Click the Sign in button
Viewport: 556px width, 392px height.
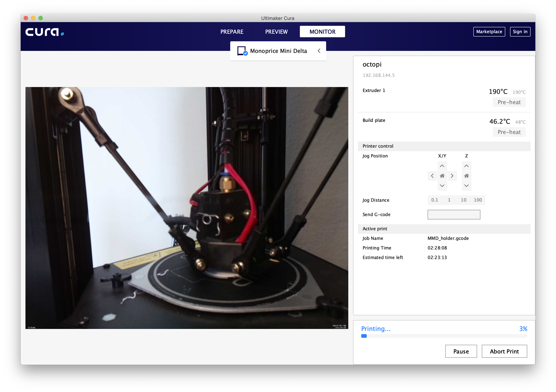click(x=520, y=32)
